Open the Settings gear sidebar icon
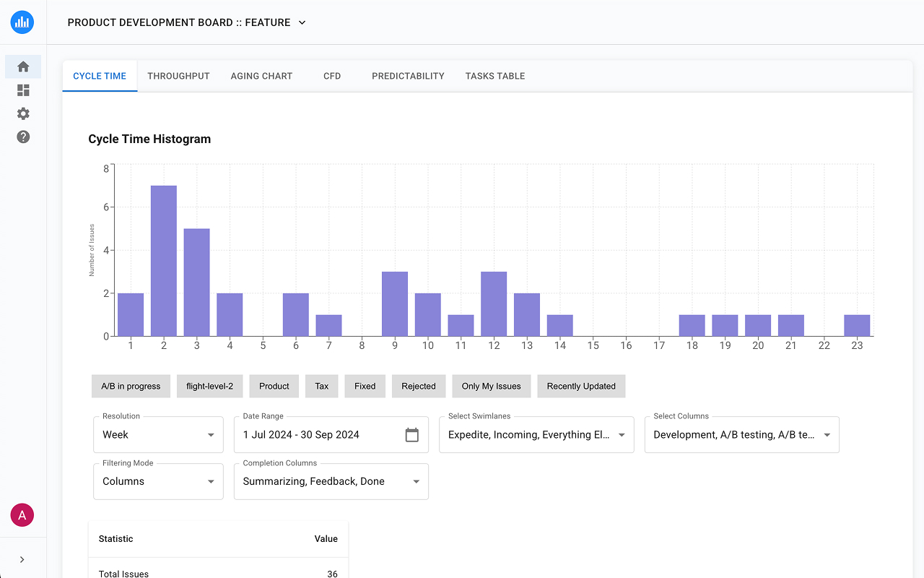Image resolution: width=924 pixels, height=578 pixels. point(23,113)
